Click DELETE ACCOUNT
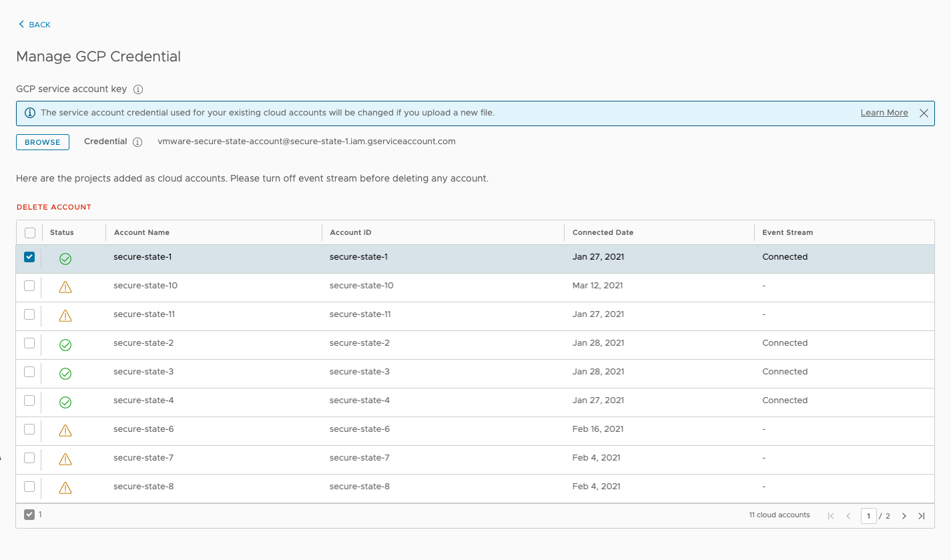The height and width of the screenshot is (560, 951). point(53,207)
